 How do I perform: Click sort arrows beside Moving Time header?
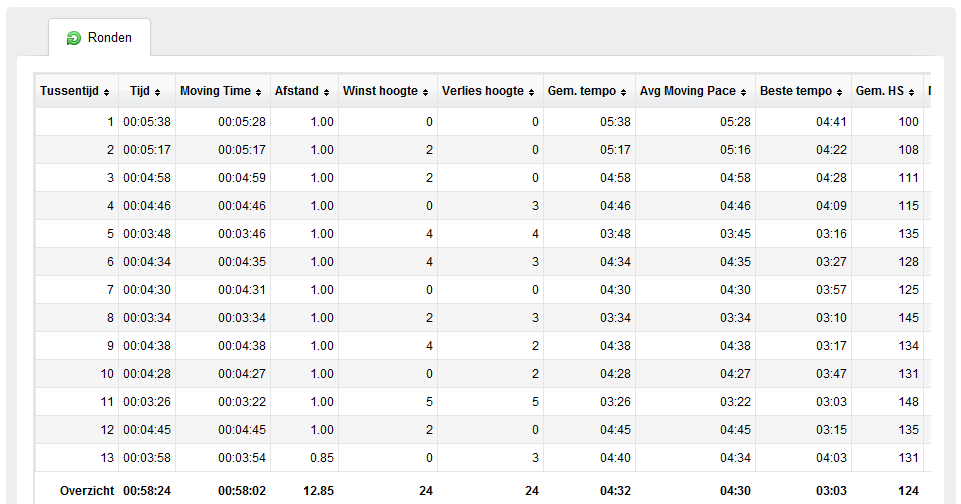point(259,92)
